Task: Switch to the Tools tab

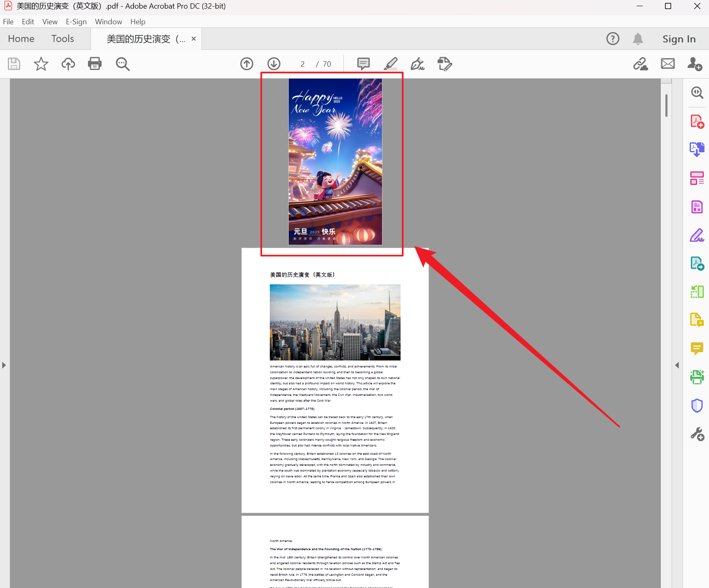Action: pos(63,38)
